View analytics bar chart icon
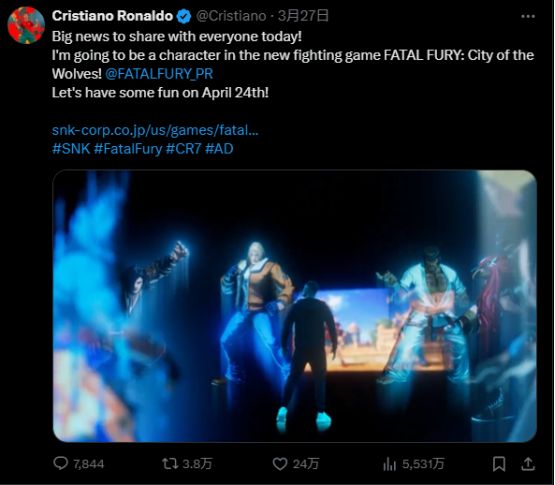The image size is (555, 485). coord(389,464)
